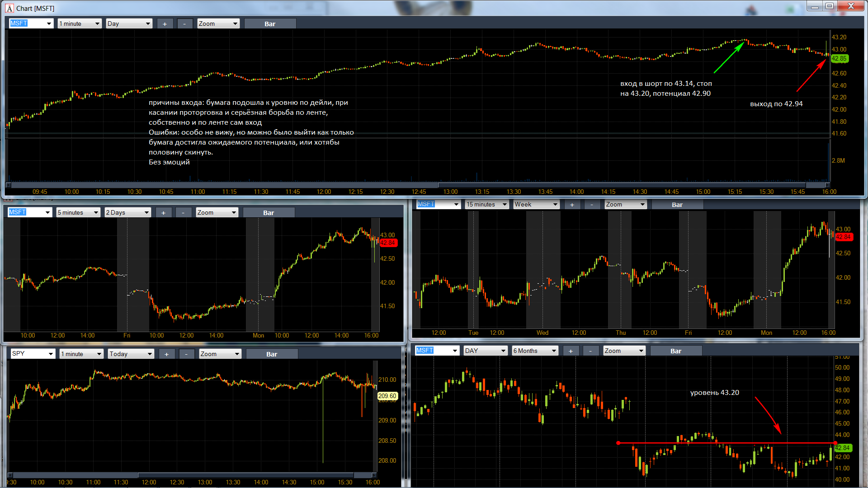Click right scroll arrow of SPY chart scrollbar

click(374, 475)
